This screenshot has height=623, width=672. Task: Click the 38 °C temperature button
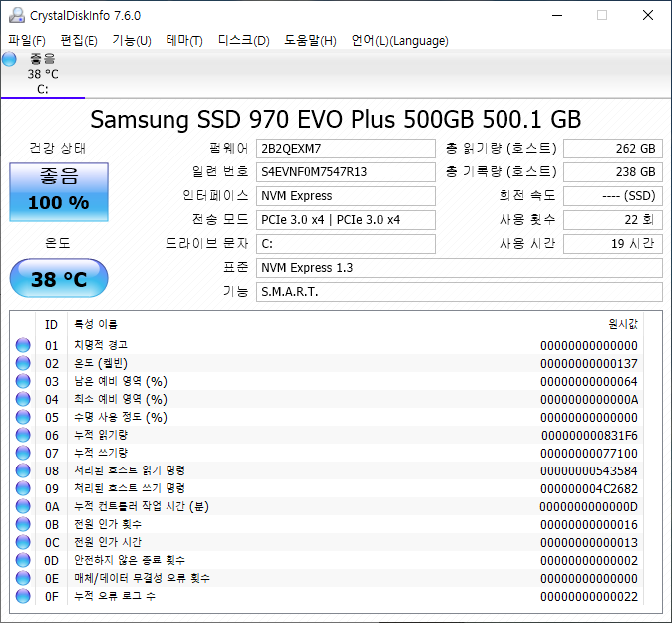tap(59, 278)
